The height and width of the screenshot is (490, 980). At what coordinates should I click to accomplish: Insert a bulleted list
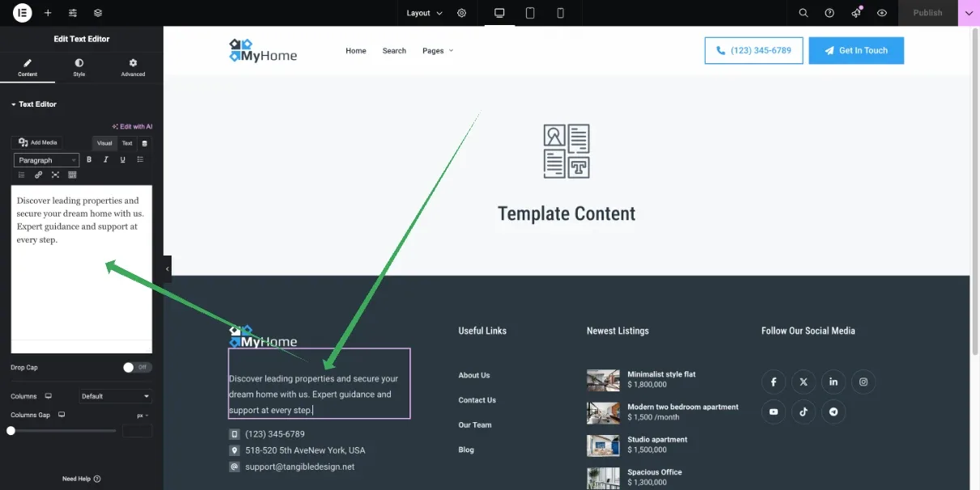tap(140, 160)
